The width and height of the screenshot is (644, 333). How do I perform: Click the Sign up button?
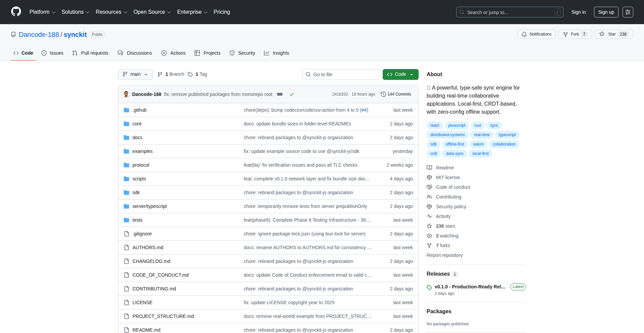[x=606, y=12]
